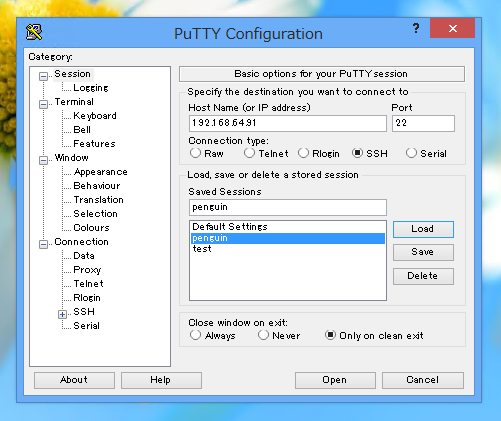
Task: Click the About button
Action: [x=74, y=380]
